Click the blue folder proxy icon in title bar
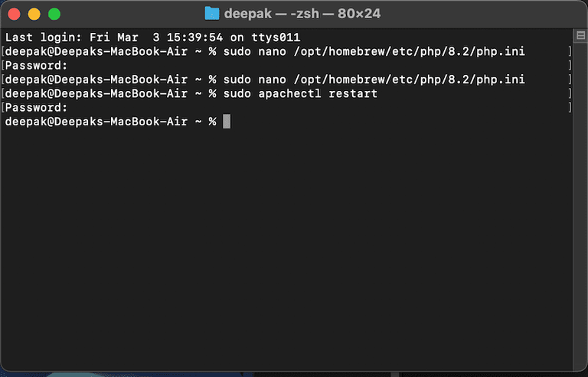 tap(212, 14)
